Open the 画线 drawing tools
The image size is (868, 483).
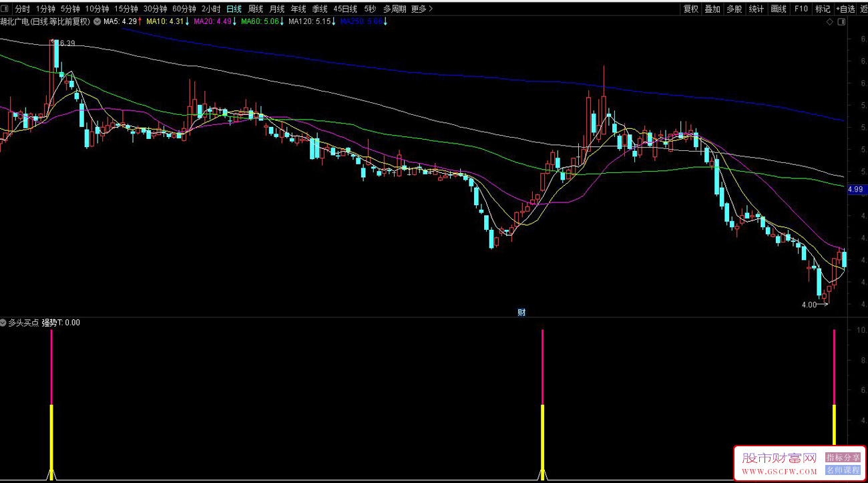779,9
